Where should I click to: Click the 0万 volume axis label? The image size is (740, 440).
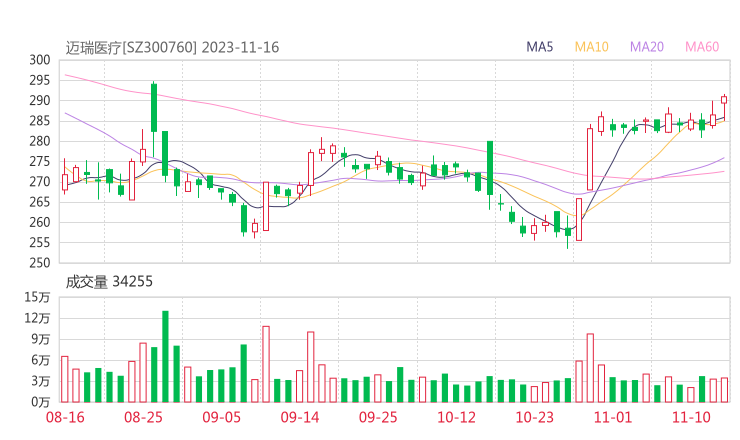pyautogui.click(x=40, y=402)
